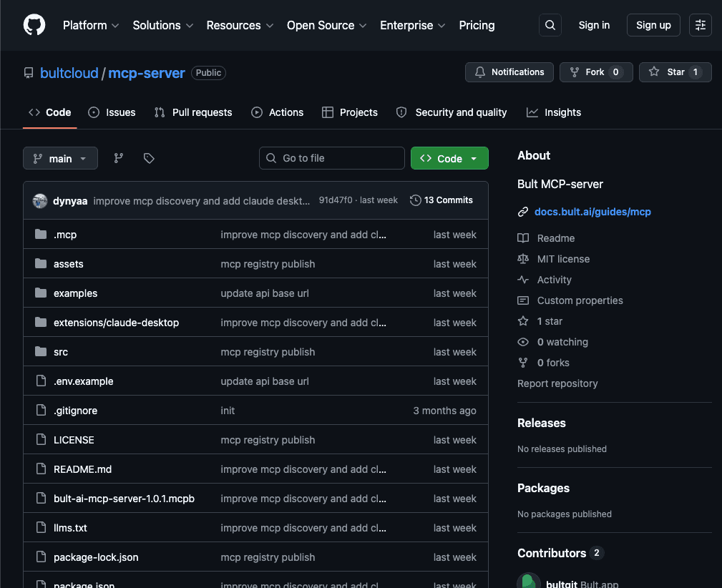722x588 pixels.
Task: Click the link chain icon in About
Action: [522, 212]
